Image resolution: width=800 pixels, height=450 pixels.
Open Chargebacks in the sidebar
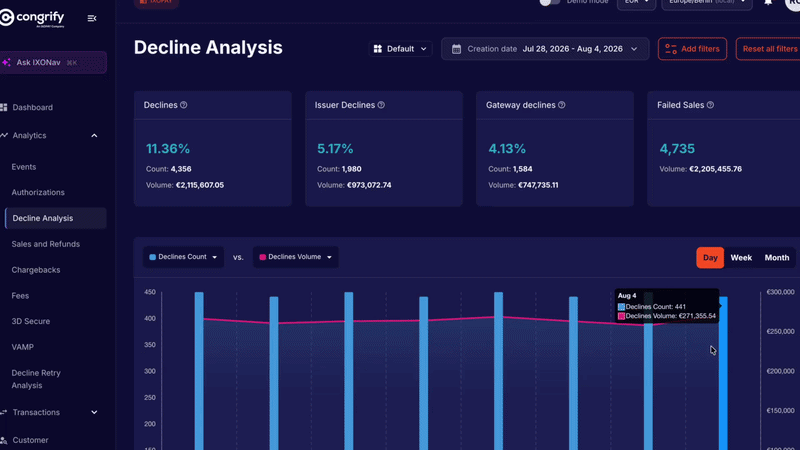tap(36, 270)
